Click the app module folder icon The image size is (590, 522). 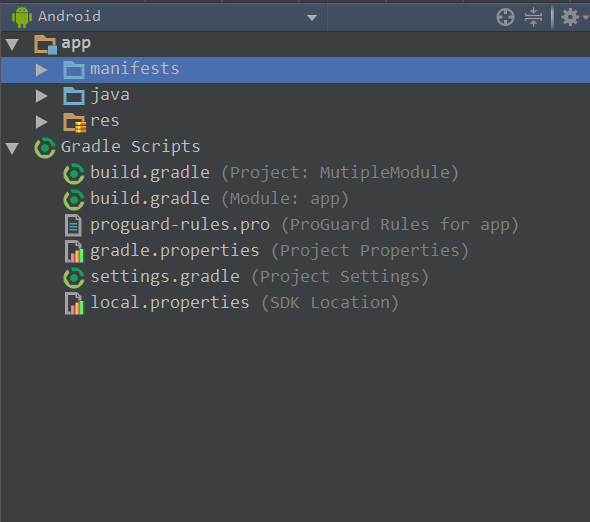tap(46, 44)
